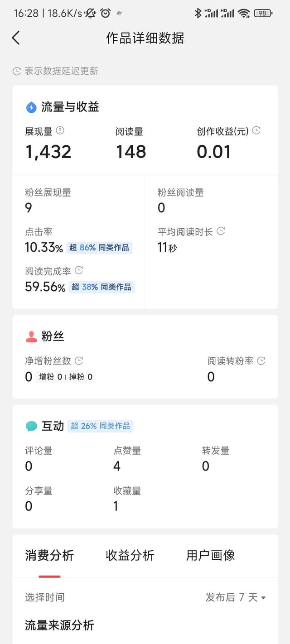
Task: Tap the clock icon beside 净增粉丝数
Action: pyautogui.click(x=78, y=361)
